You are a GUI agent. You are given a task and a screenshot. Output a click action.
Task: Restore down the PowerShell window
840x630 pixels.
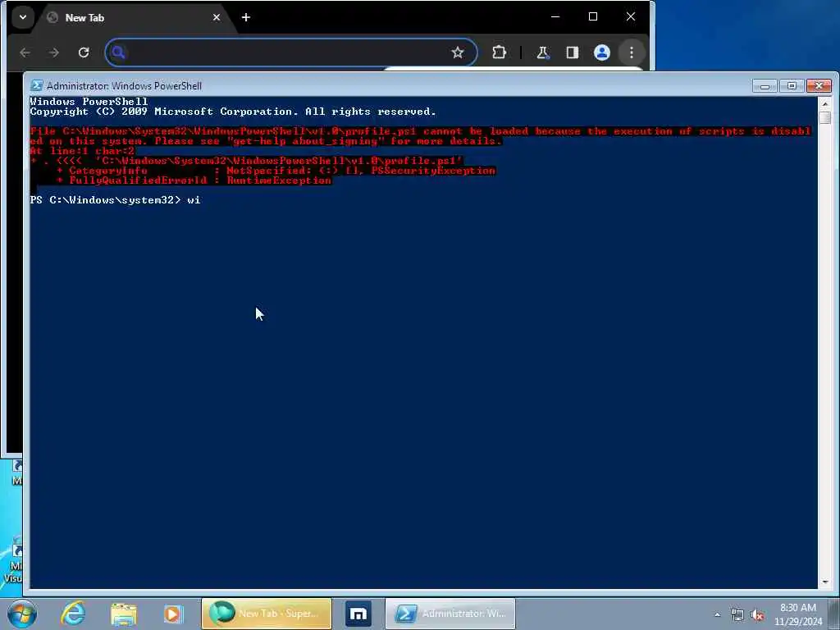pyautogui.click(x=792, y=85)
